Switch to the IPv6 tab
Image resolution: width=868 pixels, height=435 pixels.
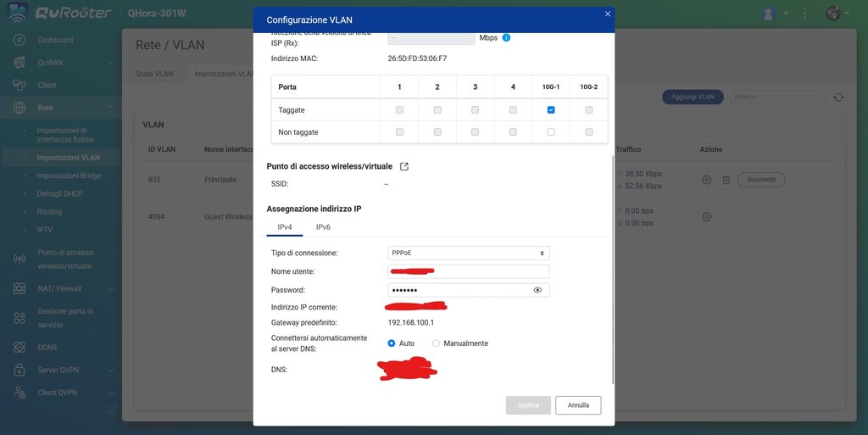coord(323,227)
